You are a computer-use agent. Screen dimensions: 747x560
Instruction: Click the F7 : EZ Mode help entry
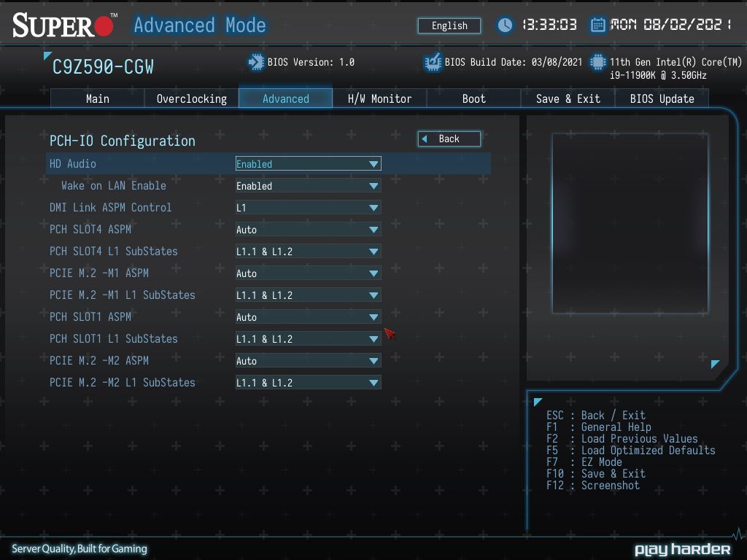pos(584,462)
